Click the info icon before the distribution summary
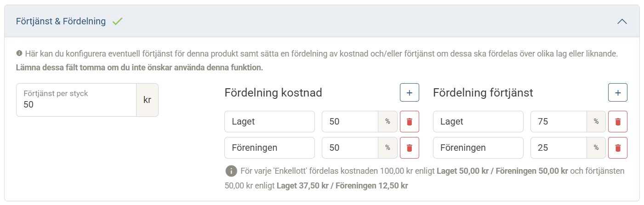This screenshot has height=205, width=644. pos(231,171)
